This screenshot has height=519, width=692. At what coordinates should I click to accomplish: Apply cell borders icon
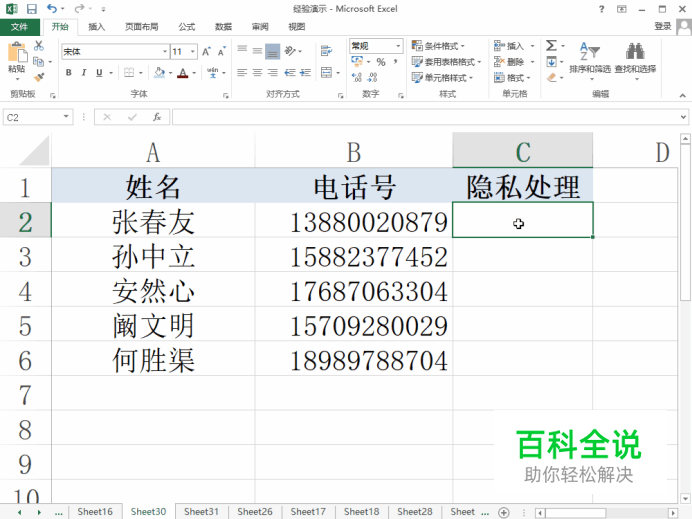pyautogui.click(x=129, y=72)
